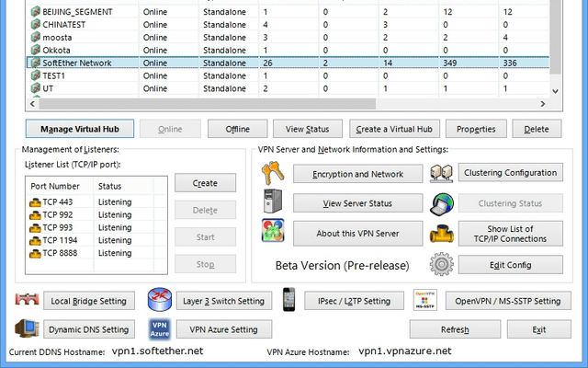The image size is (588, 368).
Task: Click hub list scroll-down arrow
Action: coord(555,91)
